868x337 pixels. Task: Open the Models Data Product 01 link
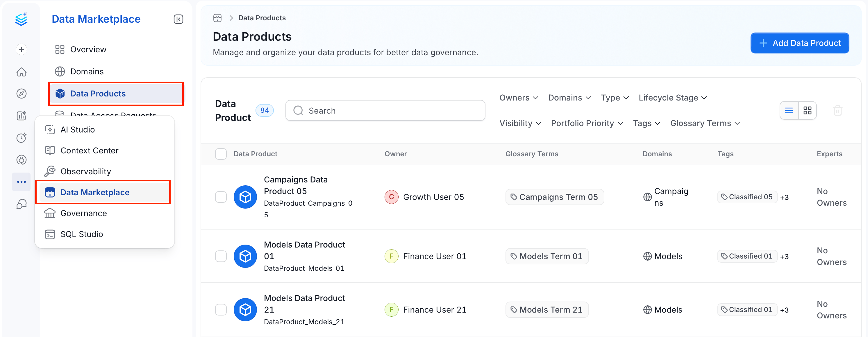304,250
